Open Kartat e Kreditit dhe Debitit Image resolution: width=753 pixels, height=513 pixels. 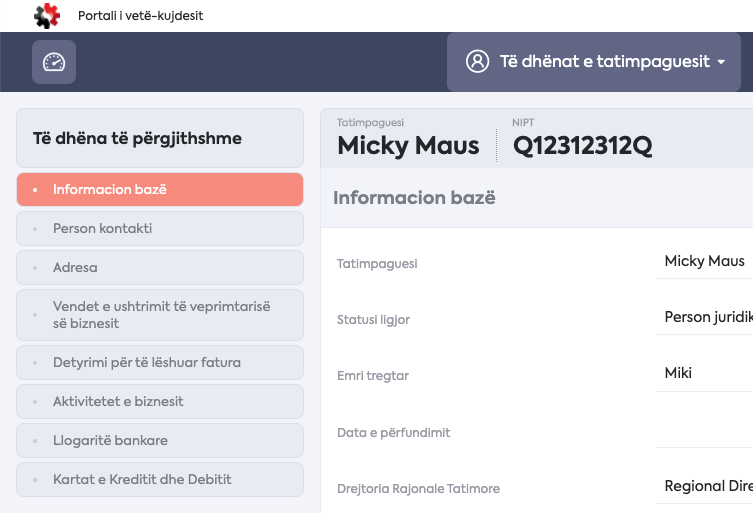point(160,479)
